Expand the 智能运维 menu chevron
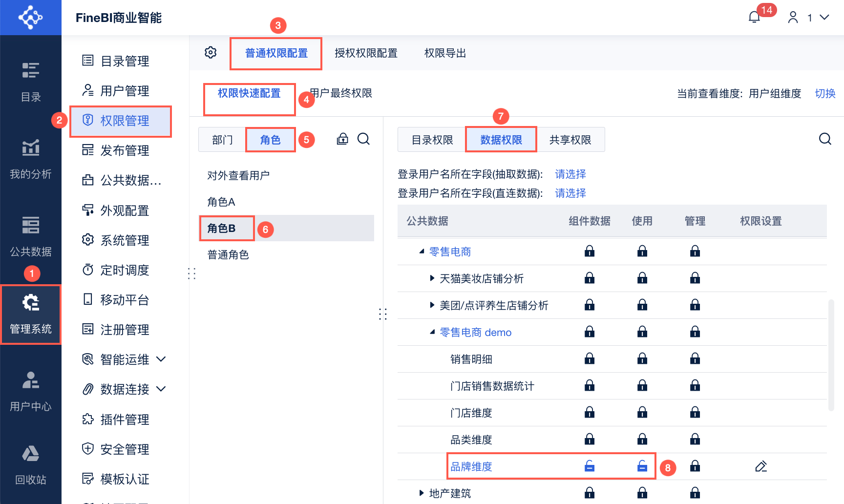 (161, 359)
